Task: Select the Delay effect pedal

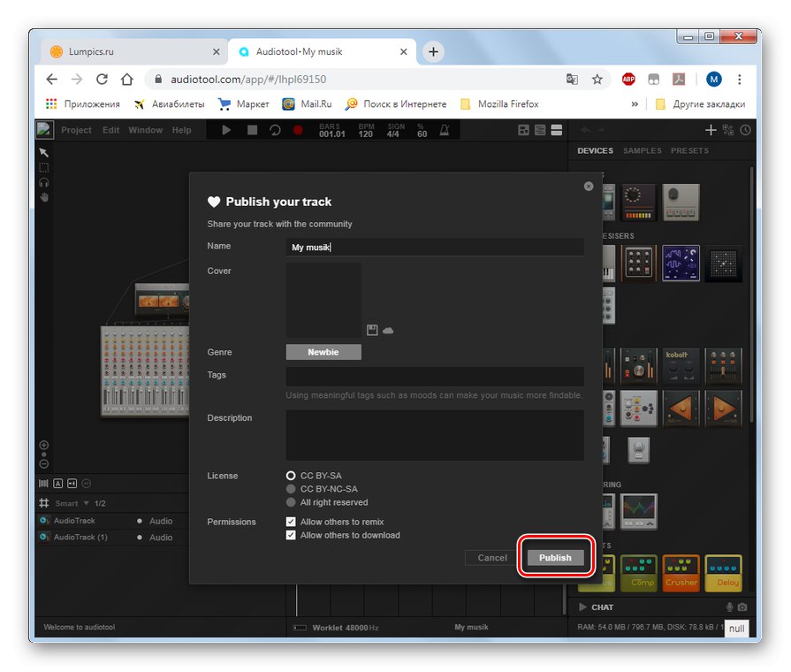Action: click(x=723, y=573)
